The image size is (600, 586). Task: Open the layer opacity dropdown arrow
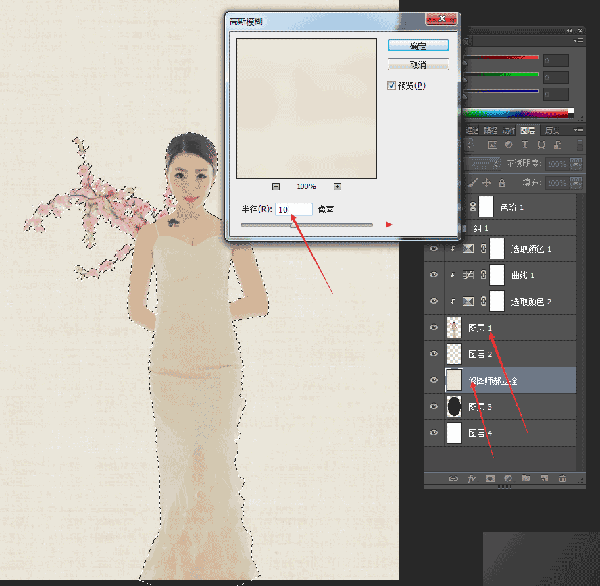[x=576, y=163]
